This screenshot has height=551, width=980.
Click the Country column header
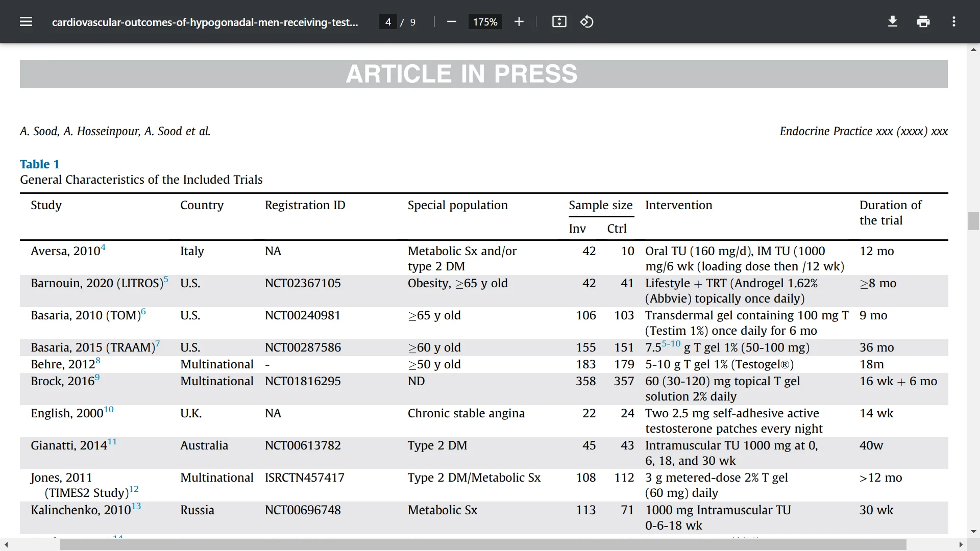coord(202,205)
